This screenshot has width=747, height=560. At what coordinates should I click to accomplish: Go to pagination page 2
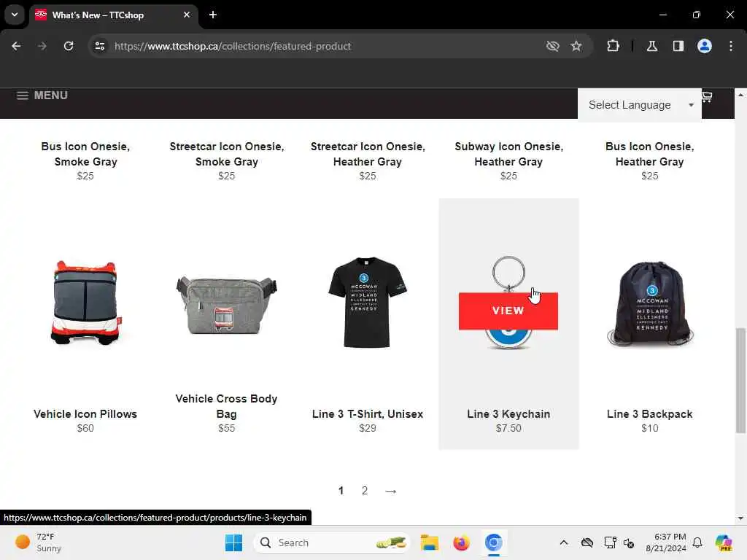point(365,491)
